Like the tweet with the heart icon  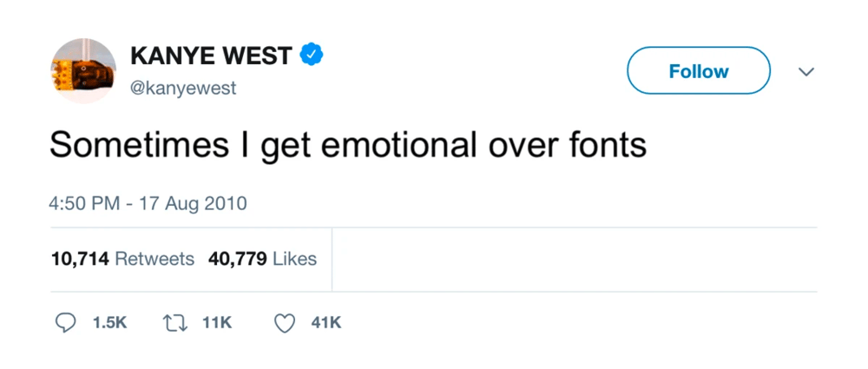tap(284, 323)
